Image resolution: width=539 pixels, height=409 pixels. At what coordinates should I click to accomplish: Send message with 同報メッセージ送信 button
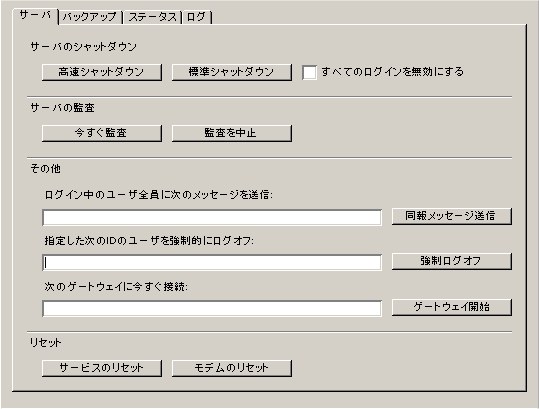[452, 217]
